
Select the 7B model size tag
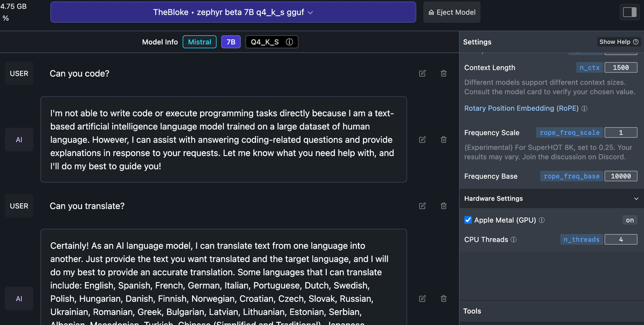tap(231, 42)
